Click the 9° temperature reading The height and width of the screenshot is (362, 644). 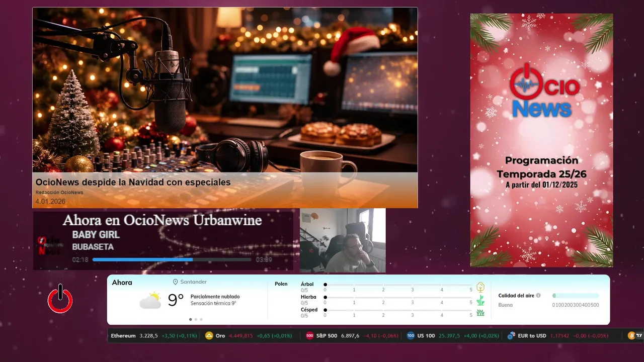pos(176,300)
